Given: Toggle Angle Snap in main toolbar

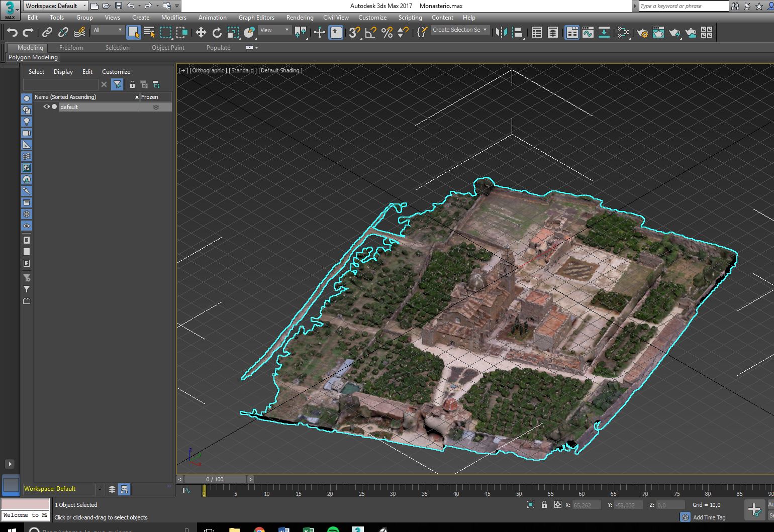Looking at the screenshot, I should tap(370, 33).
